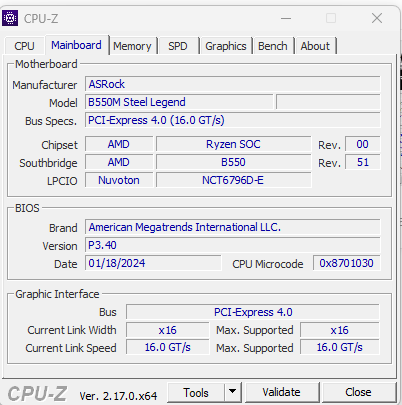Click the Bus Specs. label
Image resolution: width=402 pixels, height=405 pixels.
click(x=51, y=121)
